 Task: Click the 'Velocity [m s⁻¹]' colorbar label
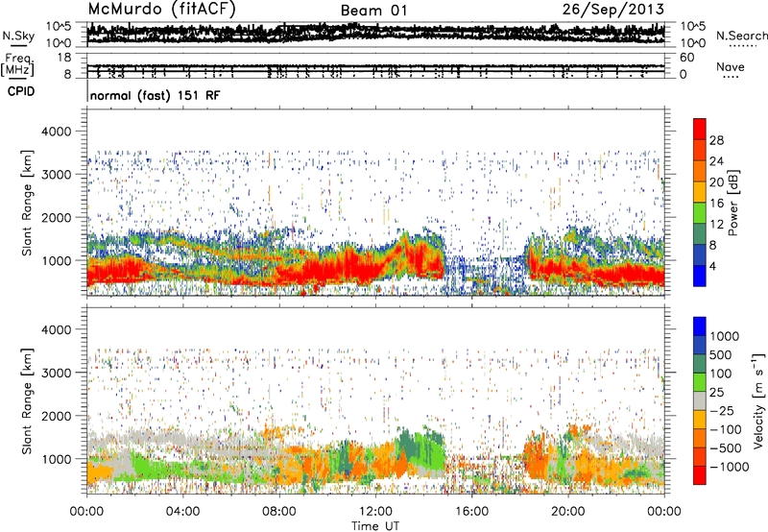click(758, 400)
